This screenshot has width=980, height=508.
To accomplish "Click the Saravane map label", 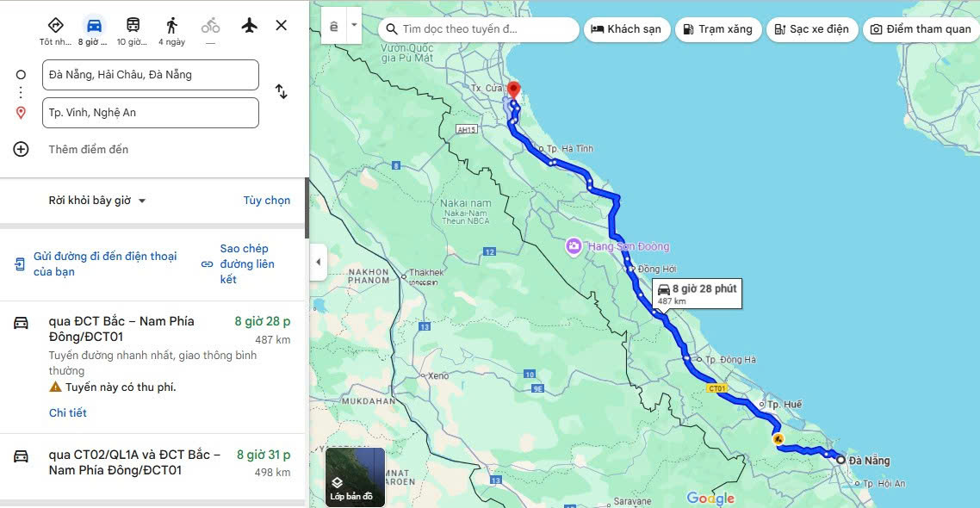I will coord(632,501).
